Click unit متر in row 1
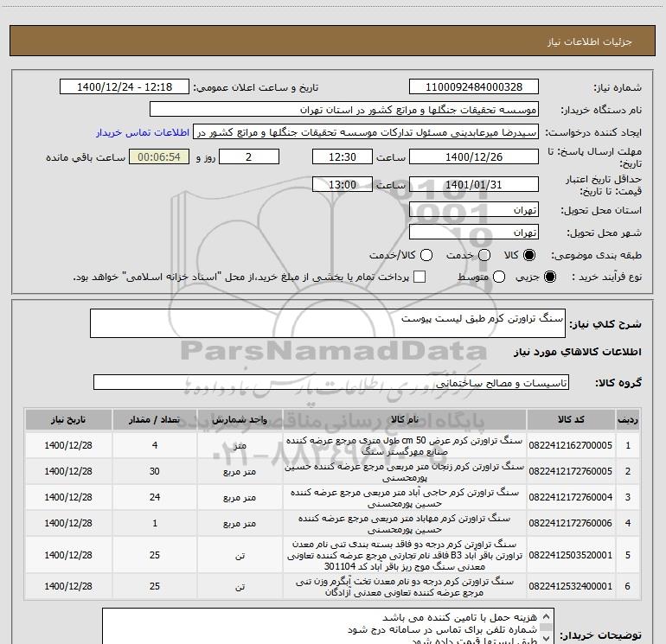 pos(240,446)
